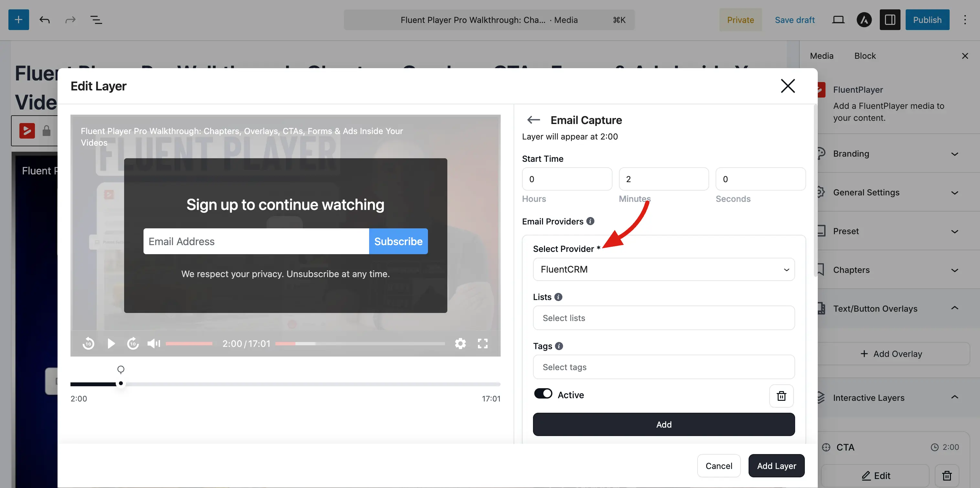Delete this email provider entry
This screenshot has width=980, height=488.
pos(781,396)
